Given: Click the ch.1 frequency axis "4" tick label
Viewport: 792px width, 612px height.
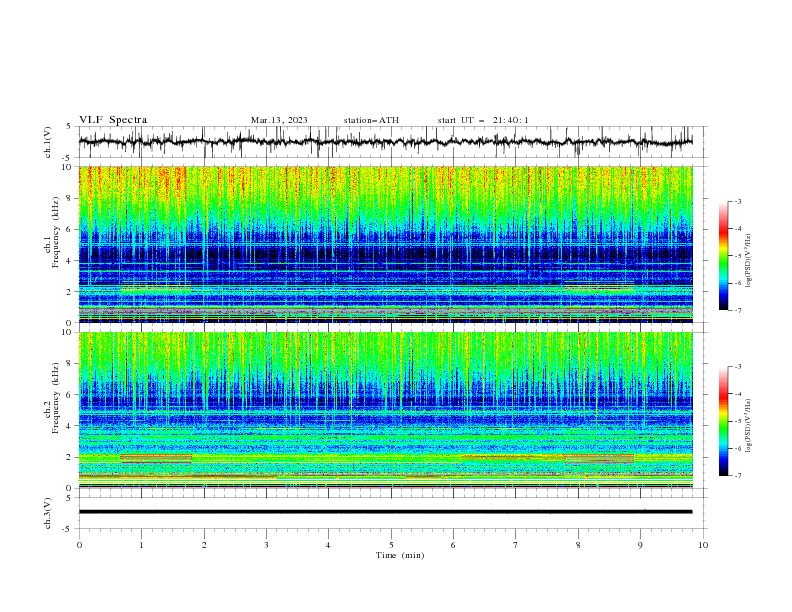Looking at the screenshot, I should 71,261.
